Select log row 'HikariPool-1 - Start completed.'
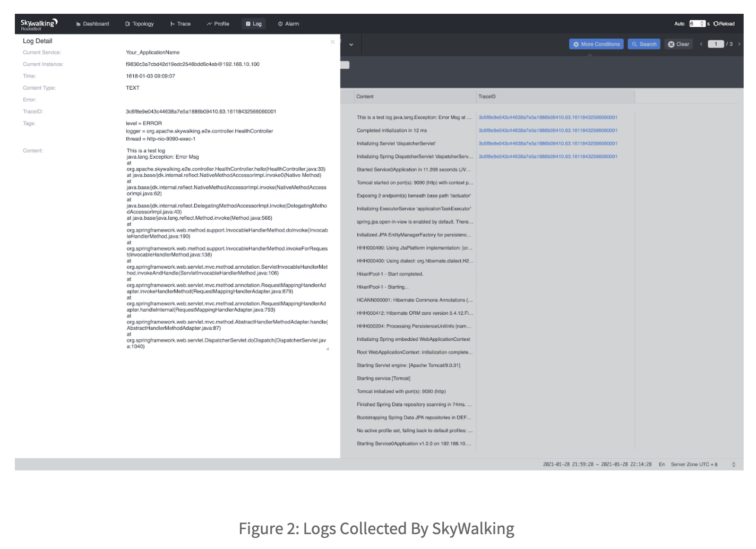 coord(390,274)
